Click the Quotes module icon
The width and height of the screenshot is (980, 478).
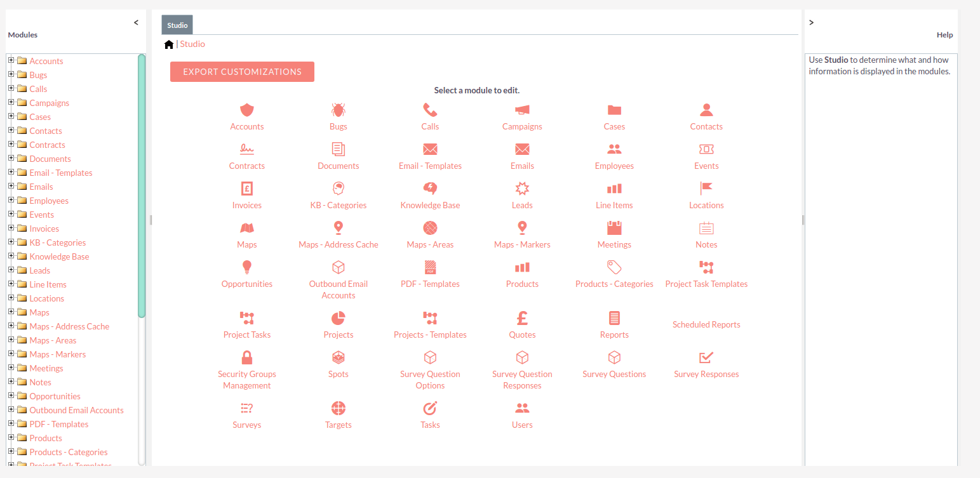coord(521,317)
